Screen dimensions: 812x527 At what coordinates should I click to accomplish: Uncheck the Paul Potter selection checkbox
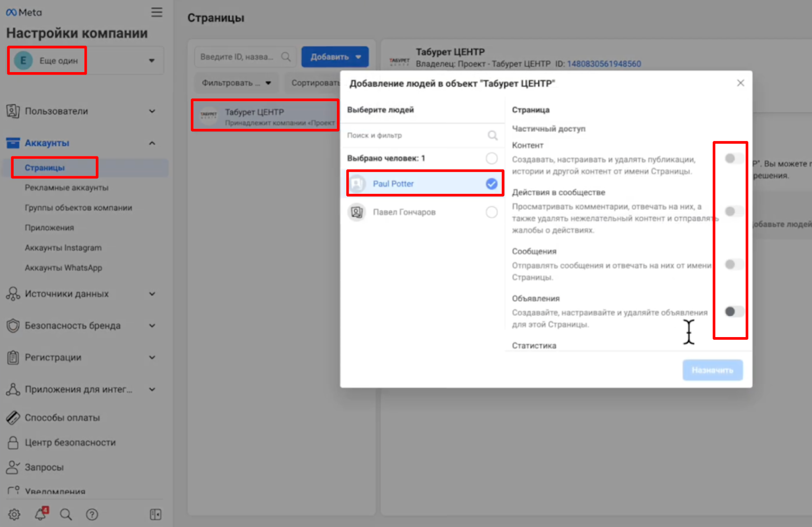tap(491, 184)
